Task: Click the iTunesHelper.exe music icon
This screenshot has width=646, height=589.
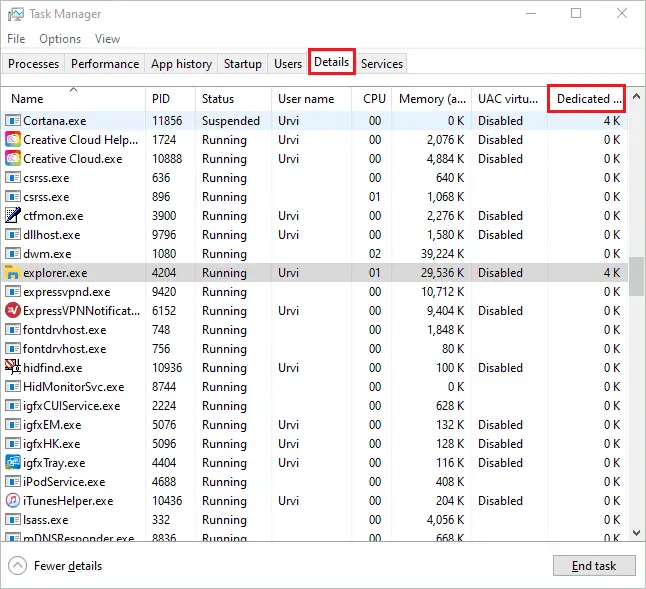Action: pos(12,500)
